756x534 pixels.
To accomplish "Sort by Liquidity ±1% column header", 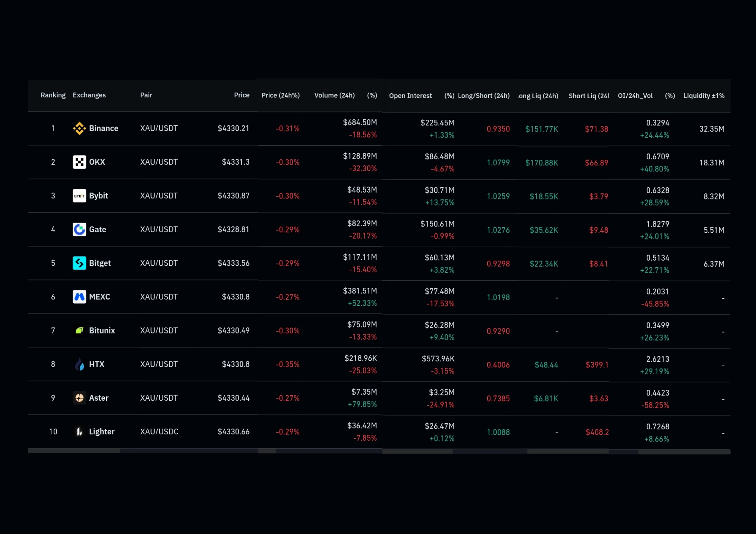I will (x=704, y=96).
